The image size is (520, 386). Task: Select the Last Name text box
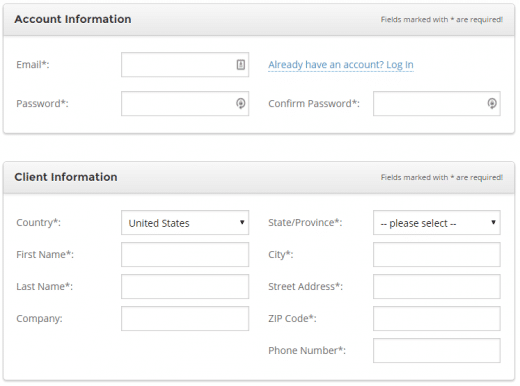pyautogui.click(x=185, y=287)
